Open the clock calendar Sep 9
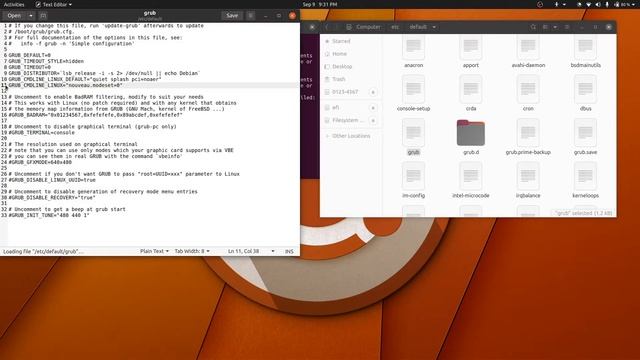This screenshot has width=640, height=360. 320,4
